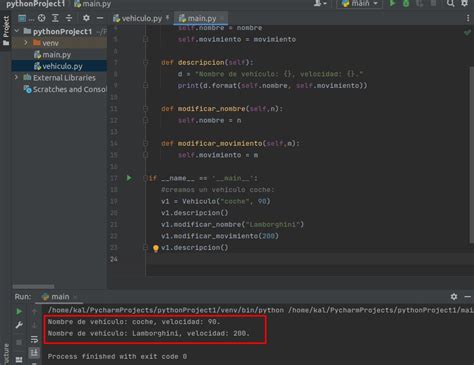This screenshot has width=474, height=365.
Task: Open the Structure tool window tab
Action: (6, 354)
